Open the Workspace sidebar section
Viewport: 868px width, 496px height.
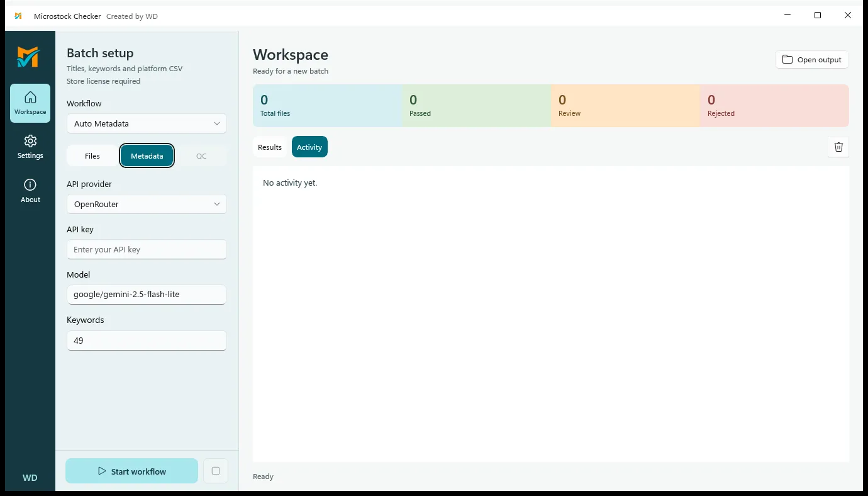click(x=30, y=103)
